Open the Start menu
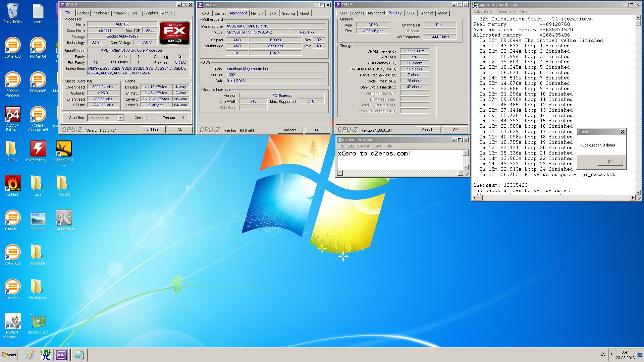 [x=9, y=355]
